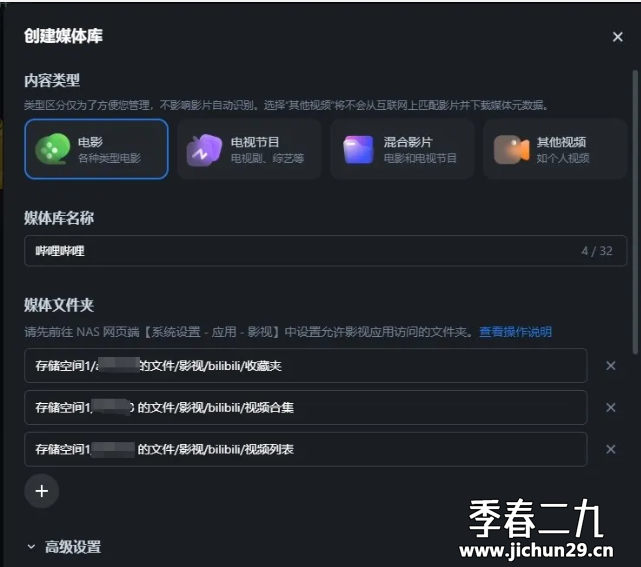Image resolution: width=641 pixels, height=567 pixels.
Task: Click the 媒体库名称 section heading
Action: pos(59,218)
